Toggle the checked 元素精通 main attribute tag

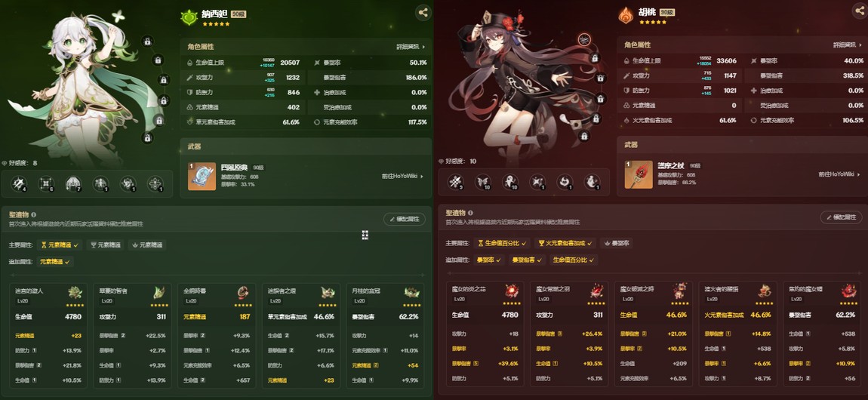pyautogui.click(x=59, y=245)
